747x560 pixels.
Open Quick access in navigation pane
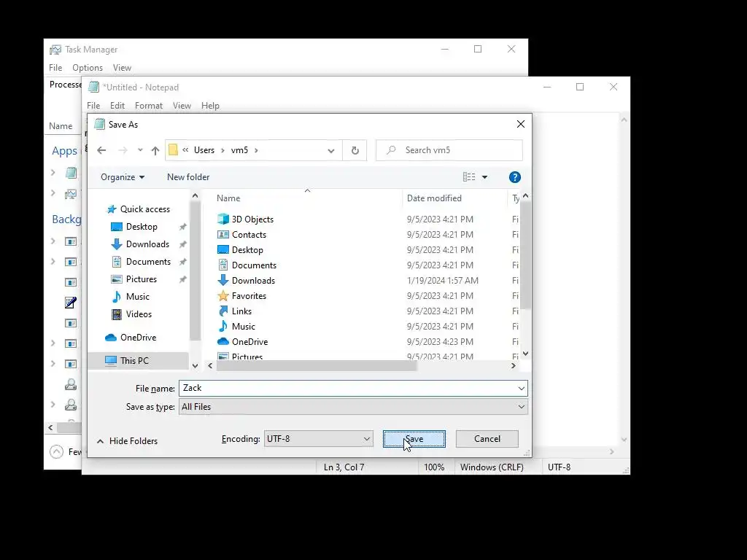point(145,209)
